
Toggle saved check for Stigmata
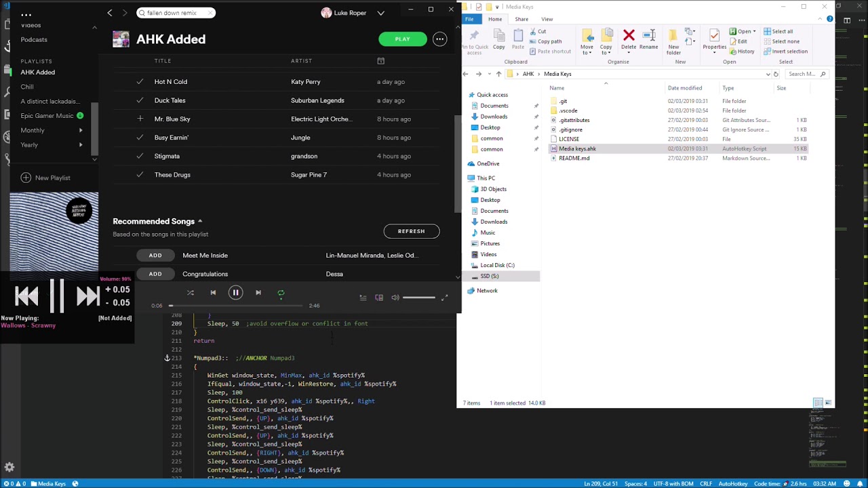tap(140, 156)
